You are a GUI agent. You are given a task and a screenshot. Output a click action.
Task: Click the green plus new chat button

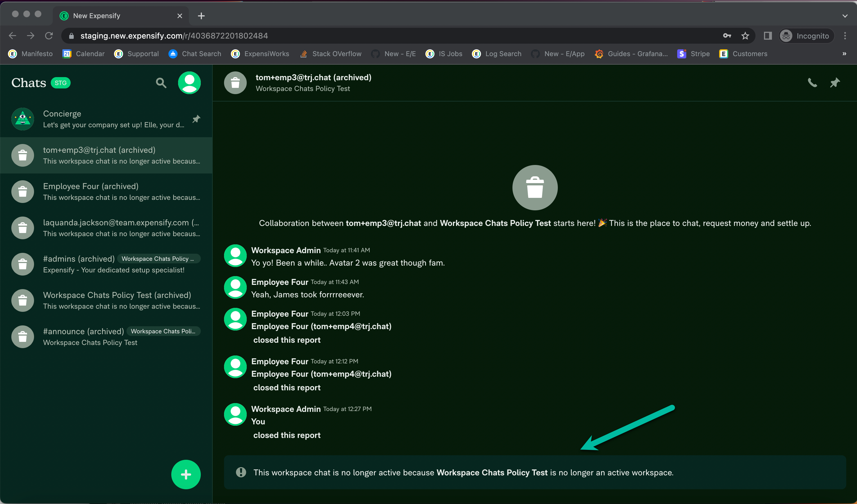[186, 474]
